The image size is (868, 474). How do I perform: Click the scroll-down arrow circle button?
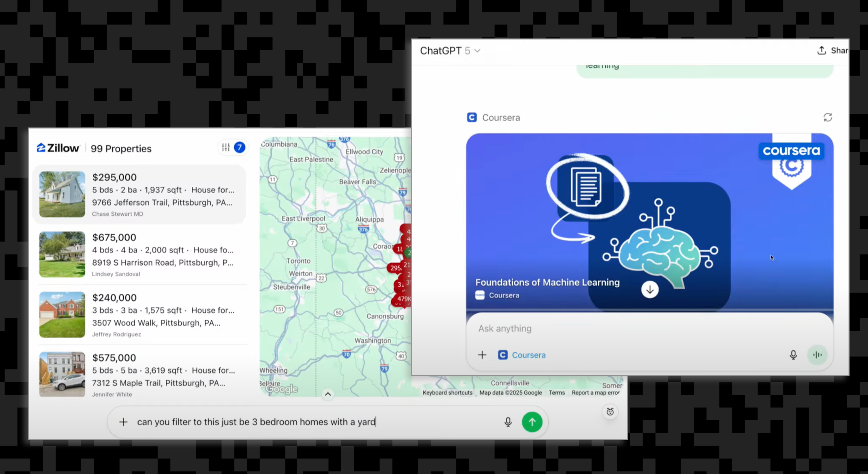click(650, 290)
